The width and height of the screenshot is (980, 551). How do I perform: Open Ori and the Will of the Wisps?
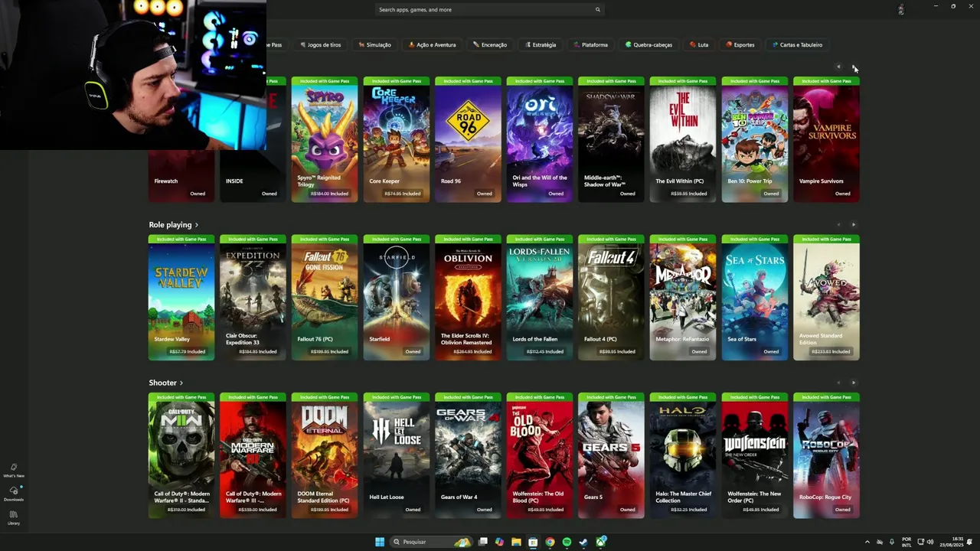click(540, 139)
